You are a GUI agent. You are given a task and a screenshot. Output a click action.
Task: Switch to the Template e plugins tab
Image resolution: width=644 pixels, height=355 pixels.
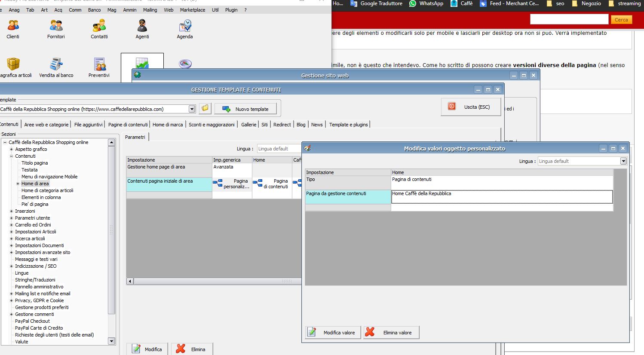point(349,125)
